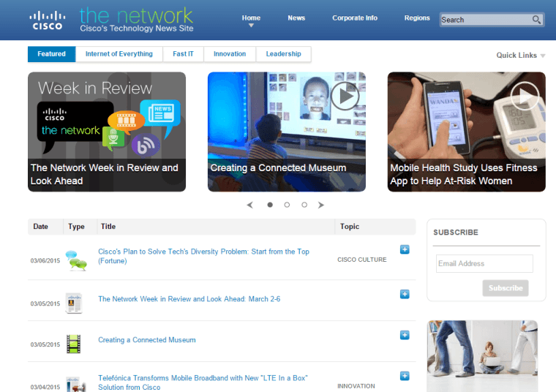Expand the Week in Review March 2-6 row

405,294
